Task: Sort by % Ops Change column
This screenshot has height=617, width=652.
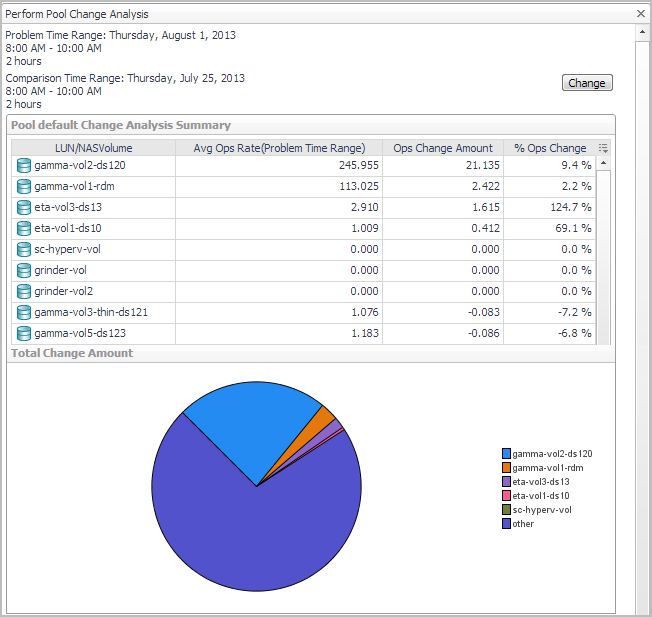Action: (x=549, y=148)
